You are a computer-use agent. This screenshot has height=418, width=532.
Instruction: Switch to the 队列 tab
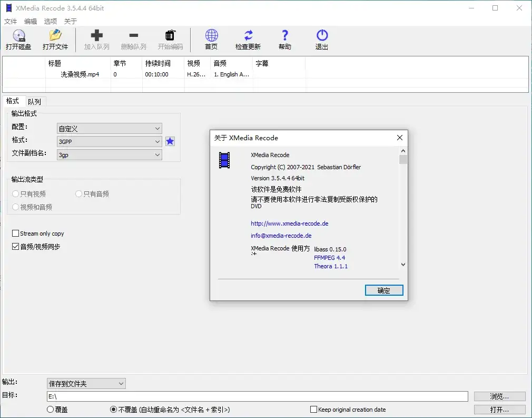click(35, 101)
